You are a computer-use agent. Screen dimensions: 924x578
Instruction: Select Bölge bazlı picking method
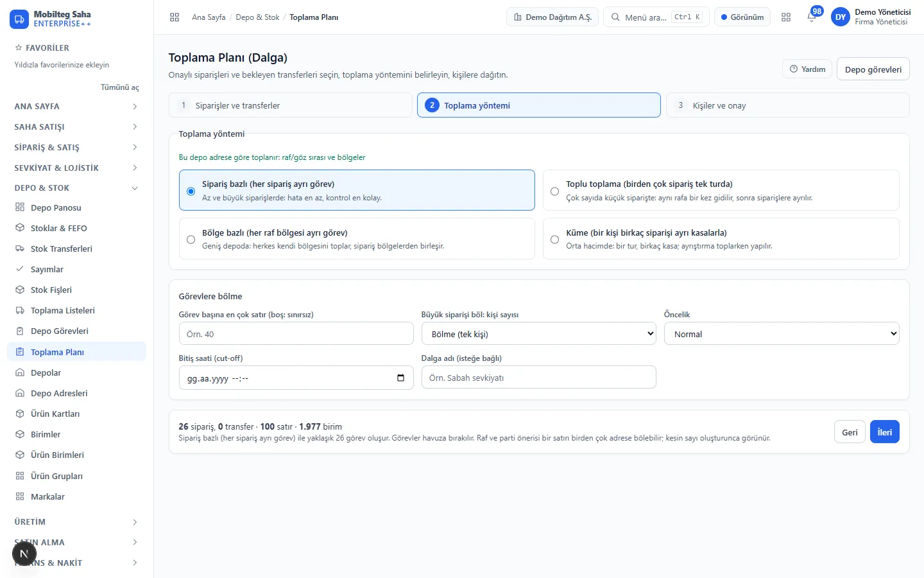pyautogui.click(x=357, y=239)
